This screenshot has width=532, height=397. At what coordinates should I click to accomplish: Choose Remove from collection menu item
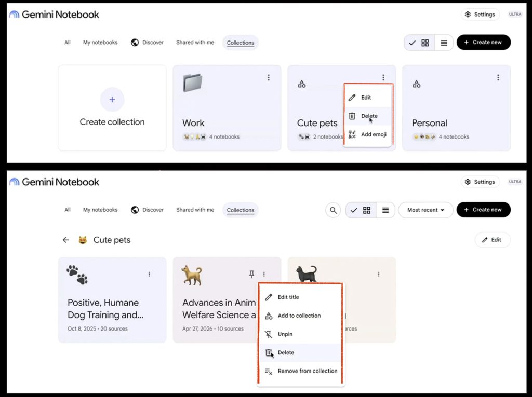(x=301, y=371)
